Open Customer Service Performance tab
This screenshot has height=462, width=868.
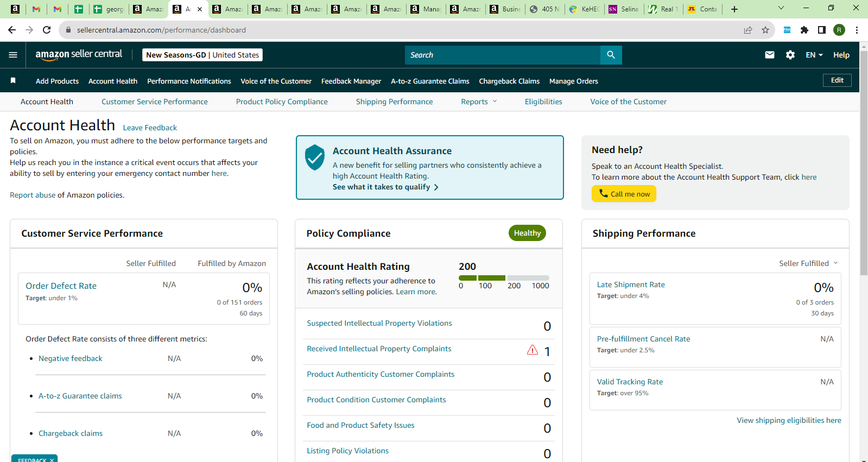click(155, 102)
